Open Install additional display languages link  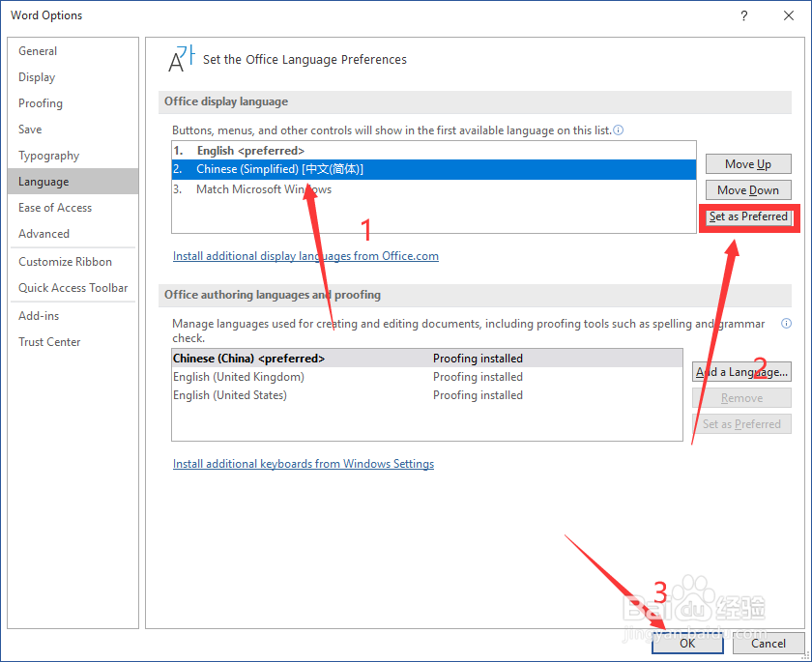point(305,256)
